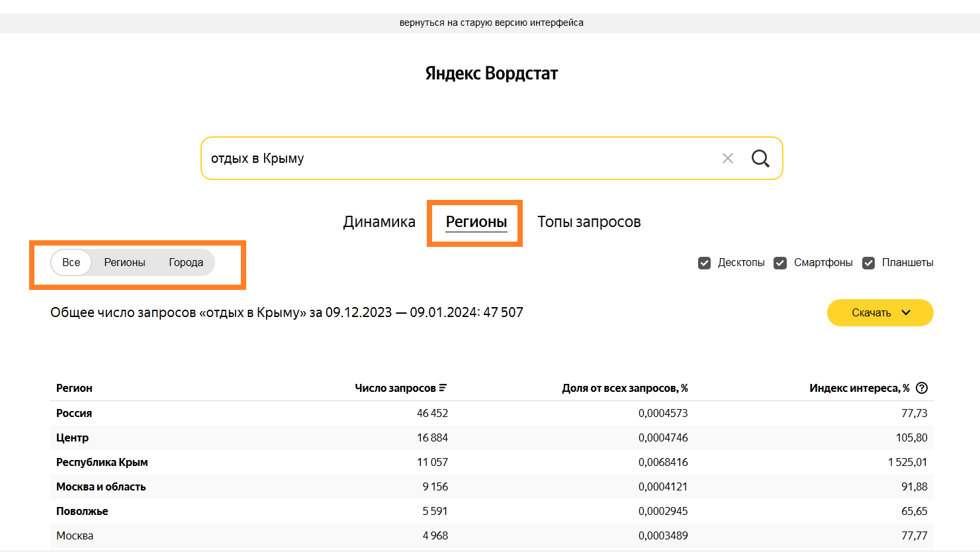Click the total requests summary line

287,312
